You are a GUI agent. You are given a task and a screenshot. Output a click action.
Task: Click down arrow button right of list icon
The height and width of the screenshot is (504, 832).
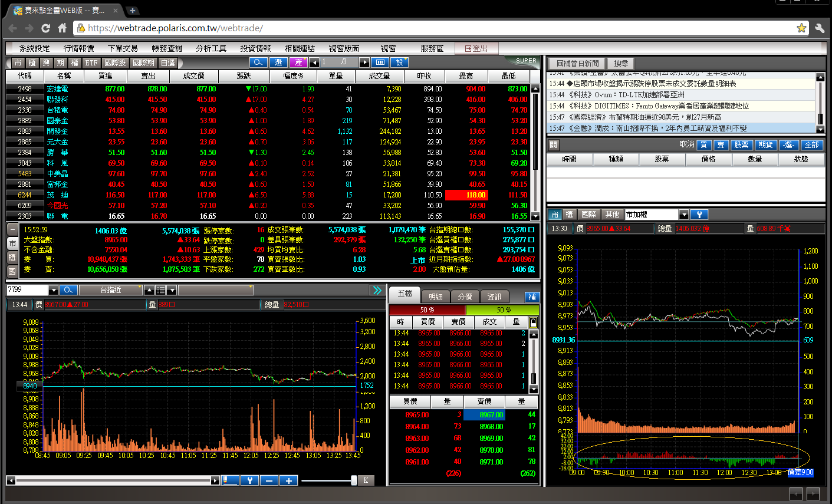coord(172,290)
